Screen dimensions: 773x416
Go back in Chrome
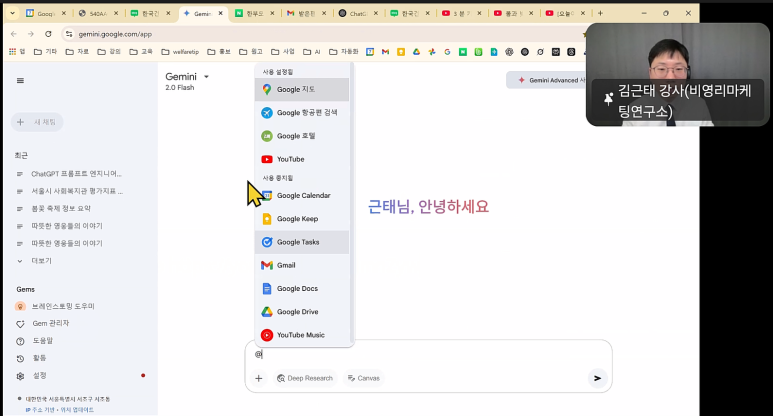coord(14,34)
